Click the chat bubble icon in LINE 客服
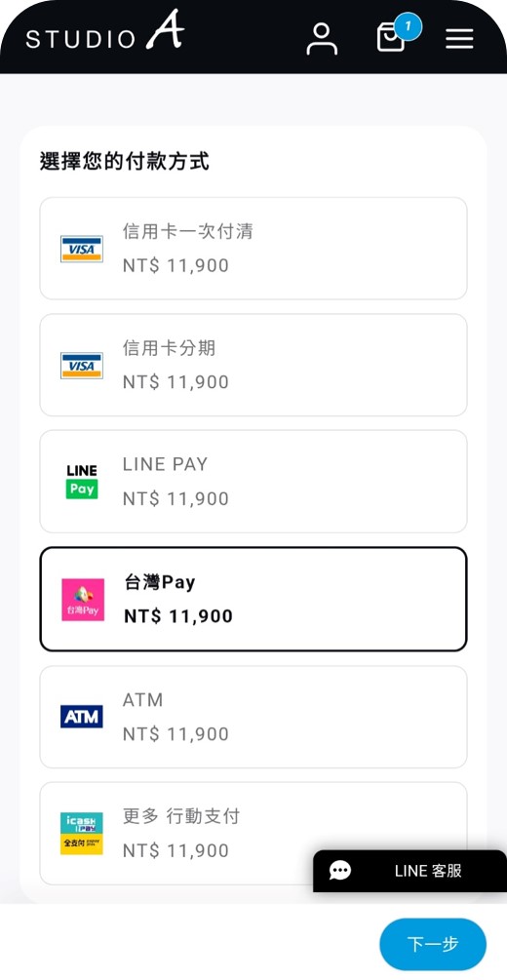 click(x=340, y=871)
